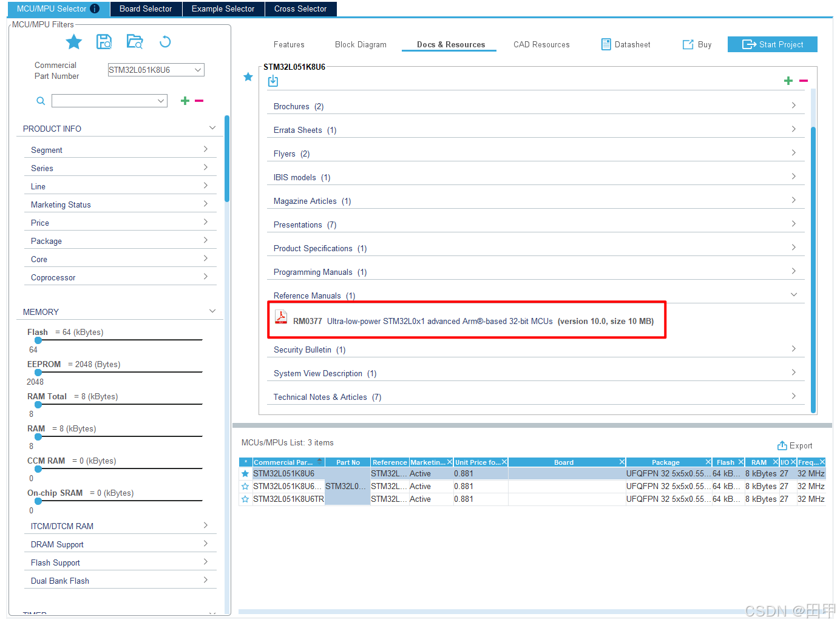
Task: Open the search combo box dropdown
Action: click(x=161, y=101)
